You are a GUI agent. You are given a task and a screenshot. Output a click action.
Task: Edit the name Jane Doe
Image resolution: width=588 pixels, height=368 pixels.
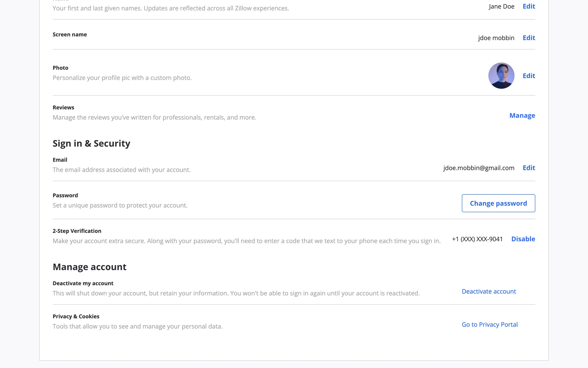[x=529, y=6]
